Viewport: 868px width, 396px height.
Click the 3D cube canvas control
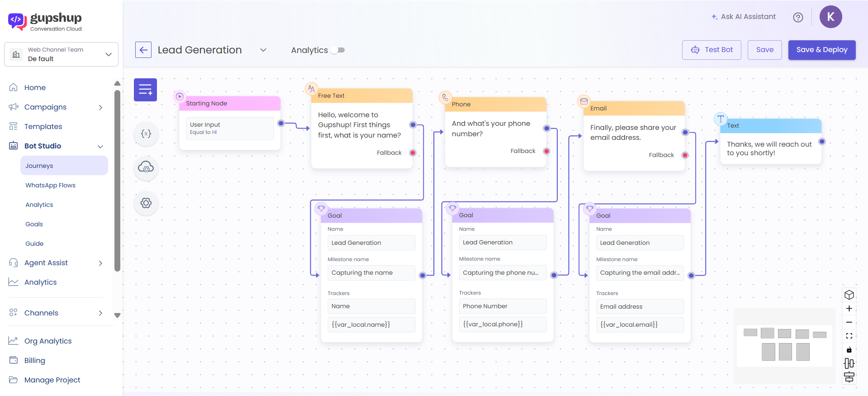click(849, 295)
